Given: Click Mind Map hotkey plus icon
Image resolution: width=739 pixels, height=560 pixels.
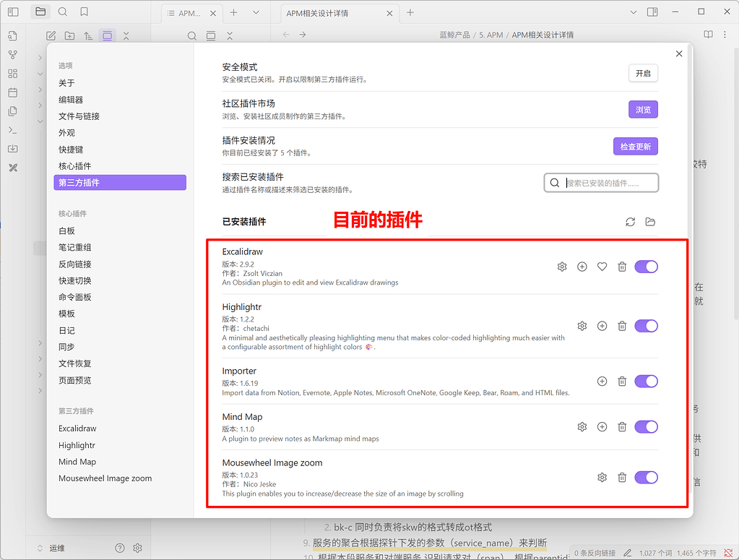Looking at the screenshot, I should click(602, 426).
